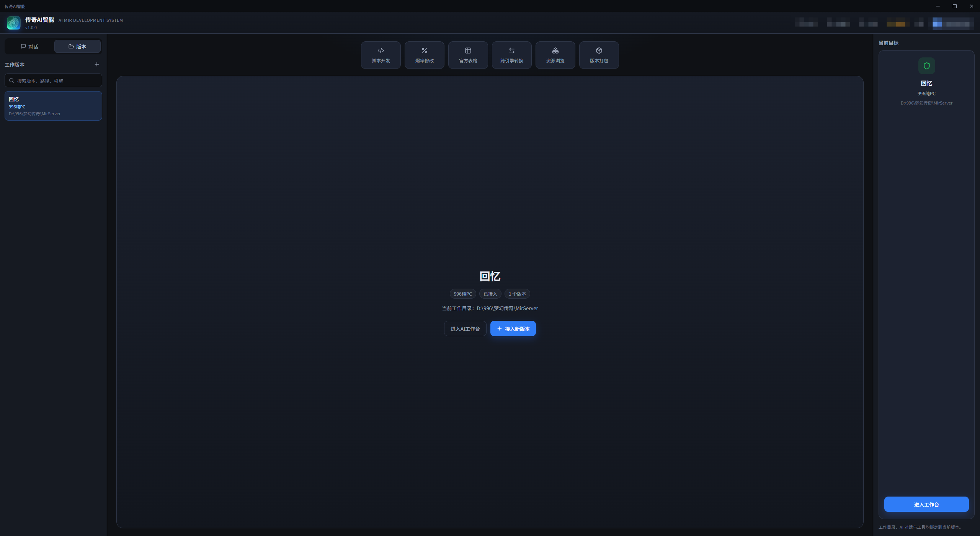Click the green shield icon under 当前目标
The width and height of the screenshot is (980, 536).
[926, 66]
